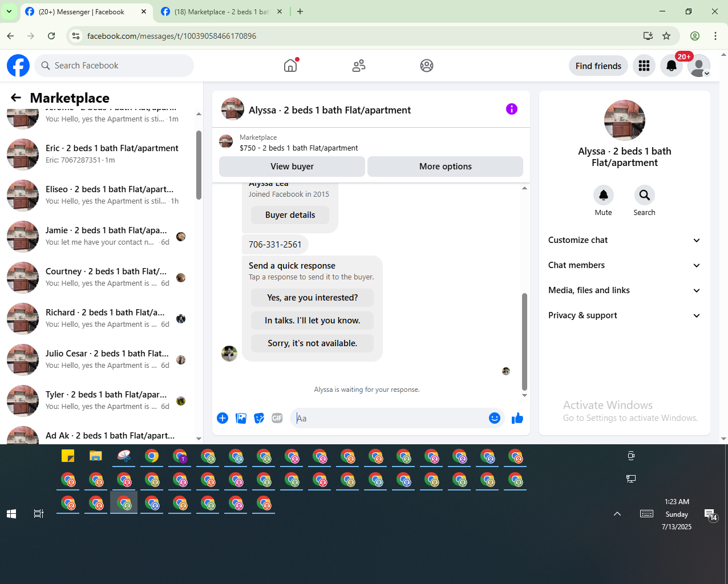Open File Explorer from taskbar
728x584 pixels.
(95, 456)
